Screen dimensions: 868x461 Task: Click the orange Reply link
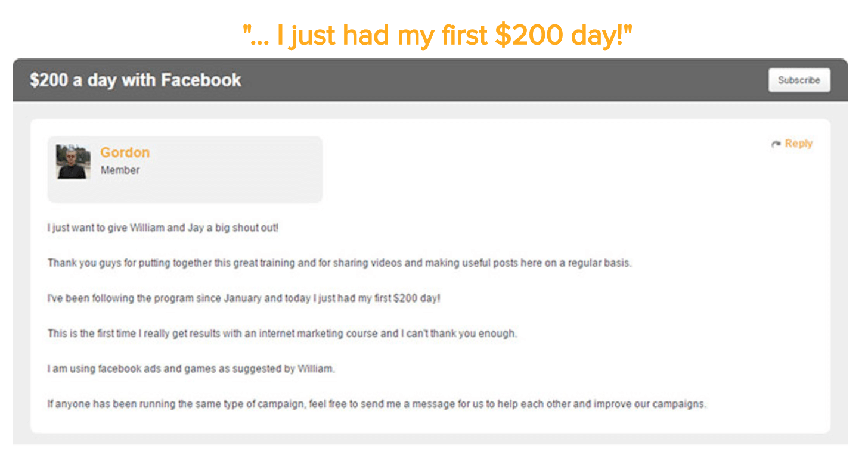(x=798, y=144)
